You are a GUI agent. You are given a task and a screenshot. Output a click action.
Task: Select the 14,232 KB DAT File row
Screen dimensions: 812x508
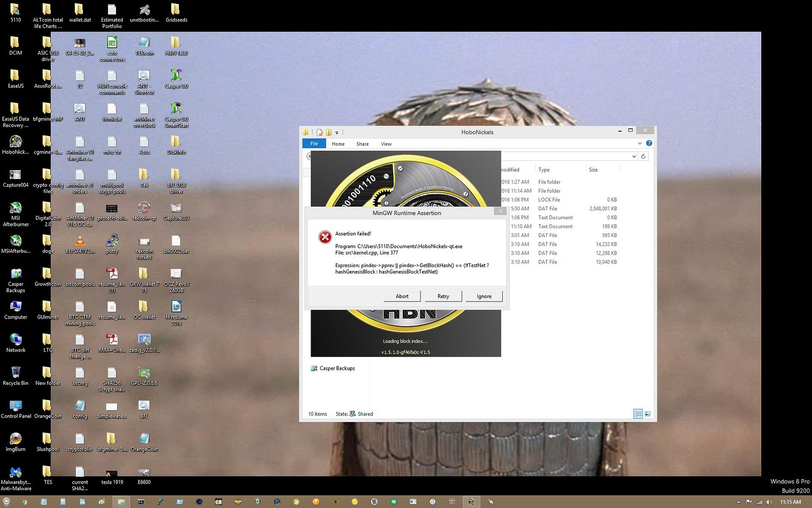(x=559, y=245)
